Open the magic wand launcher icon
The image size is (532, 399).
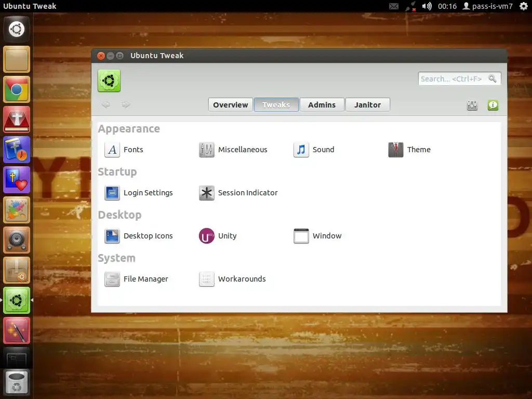[x=16, y=330]
